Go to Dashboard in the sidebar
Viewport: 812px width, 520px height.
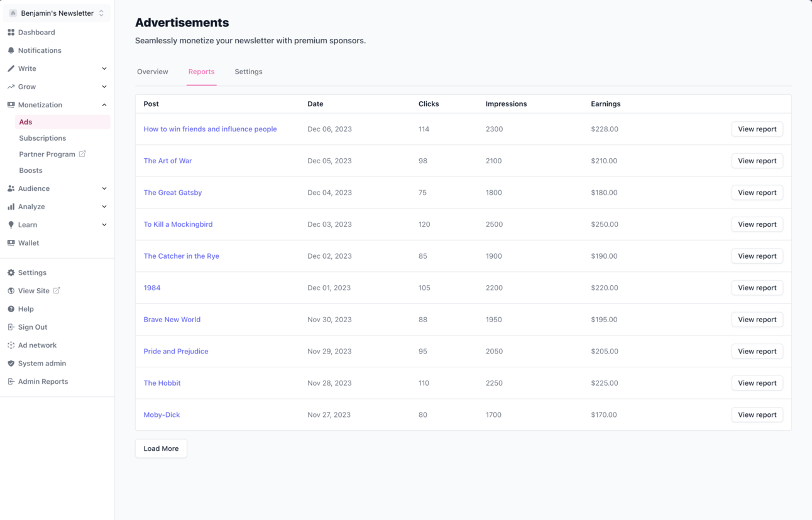pos(36,32)
